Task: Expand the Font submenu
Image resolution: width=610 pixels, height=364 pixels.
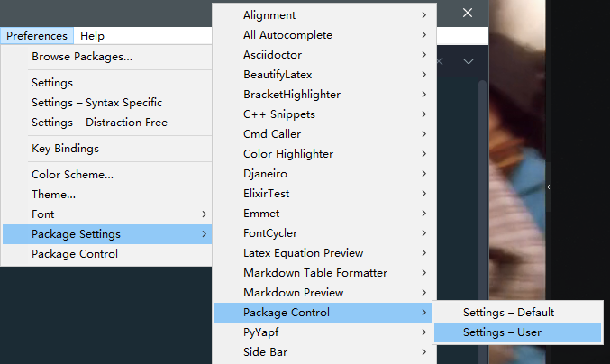Action: (43, 214)
